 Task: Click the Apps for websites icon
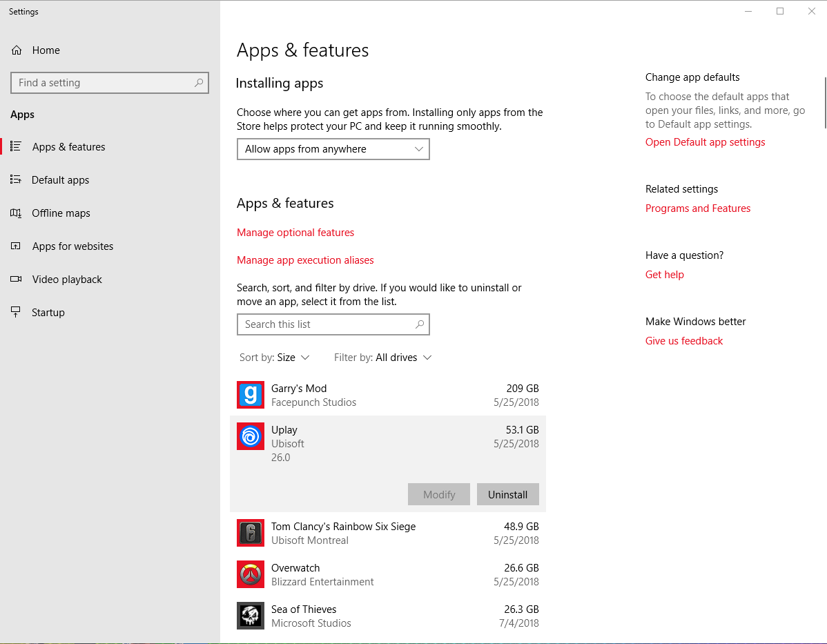pyautogui.click(x=16, y=246)
